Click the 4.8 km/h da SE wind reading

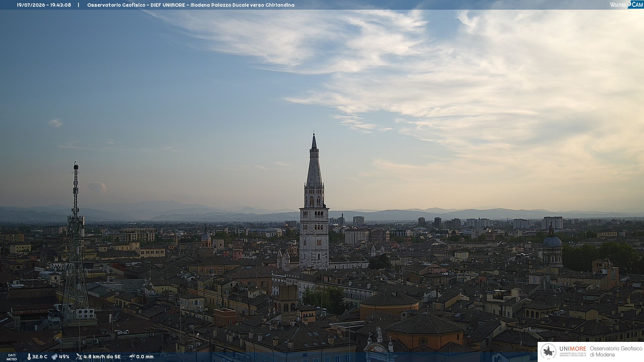[x=102, y=357]
